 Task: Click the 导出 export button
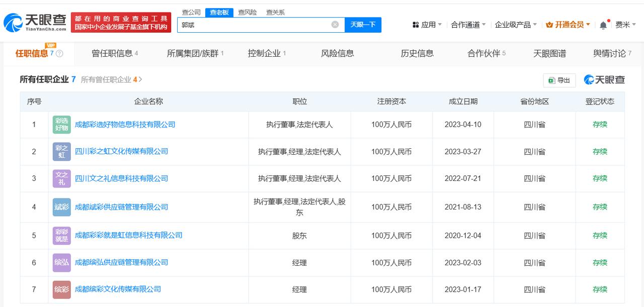coord(559,80)
